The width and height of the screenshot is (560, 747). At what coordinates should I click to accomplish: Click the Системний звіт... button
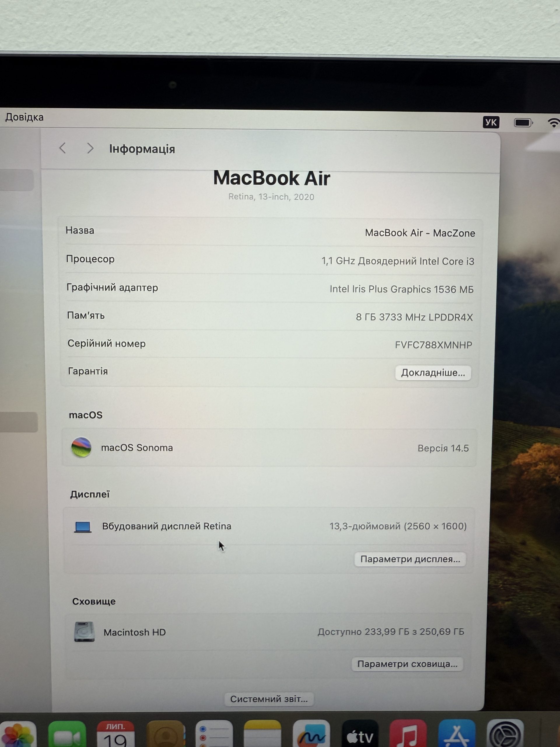click(269, 699)
